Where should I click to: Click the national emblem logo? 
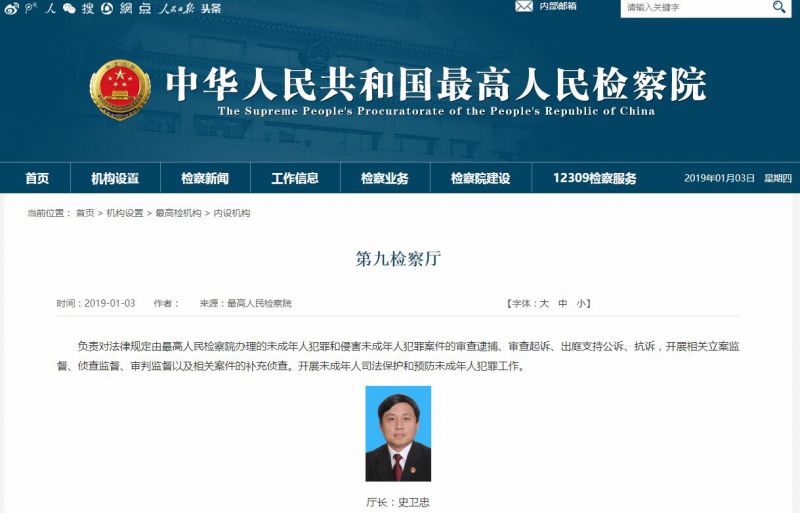click(x=120, y=90)
